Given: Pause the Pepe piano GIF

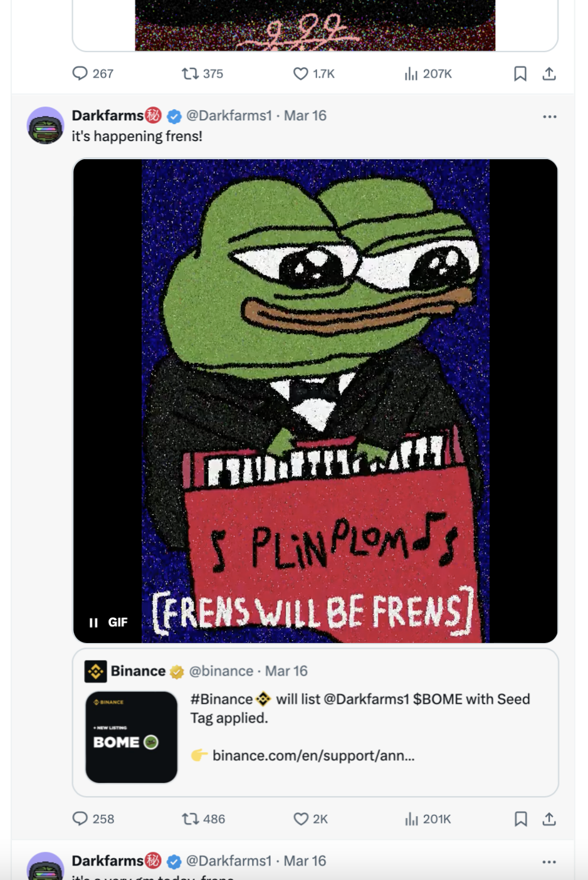Looking at the screenshot, I should pyautogui.click(x=93, y=622).
